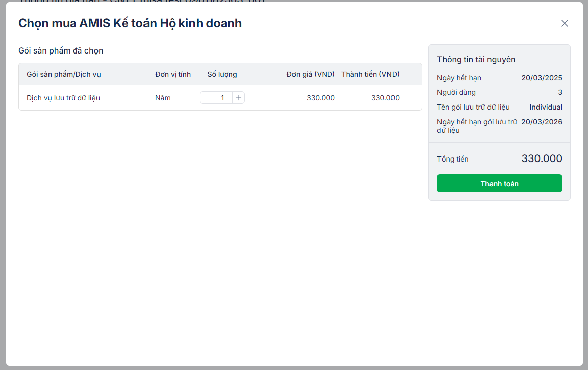Increase quantity with the plus button
Screen dimensions: 588x370
pos(239,98)
